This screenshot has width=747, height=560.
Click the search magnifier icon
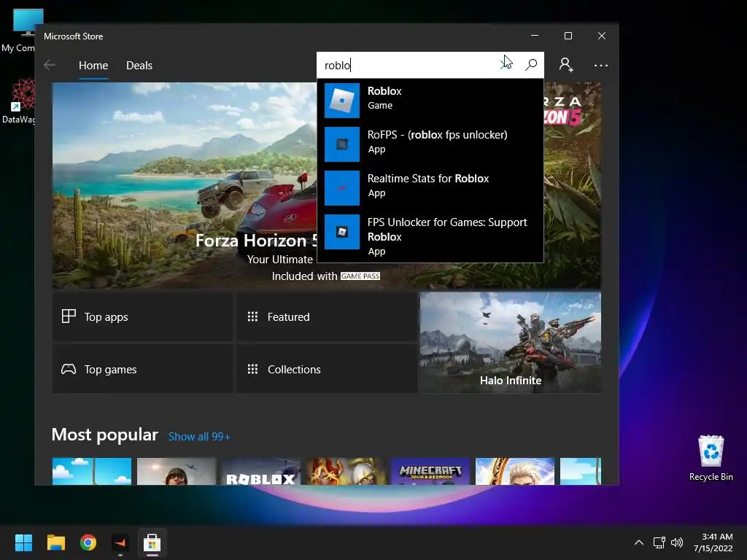pos(531,65)
